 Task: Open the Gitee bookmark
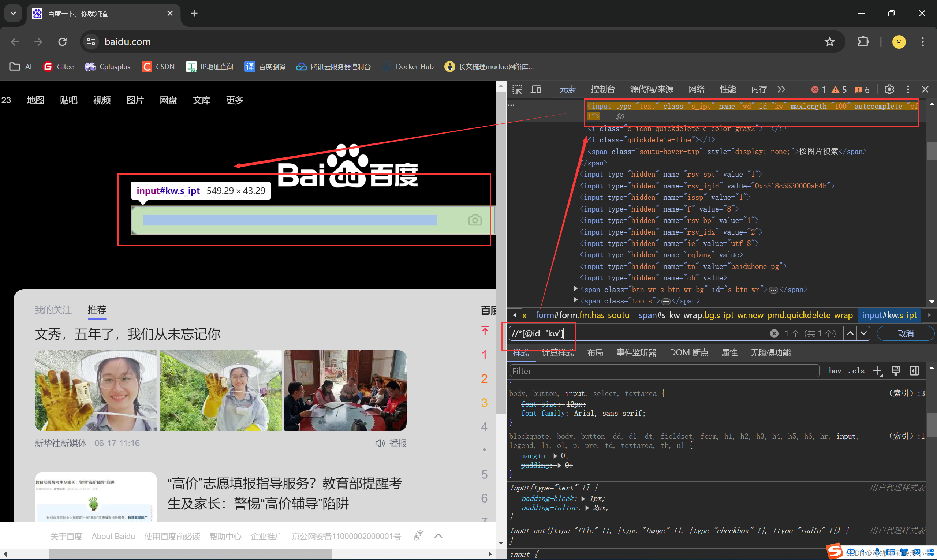point(59,67)
